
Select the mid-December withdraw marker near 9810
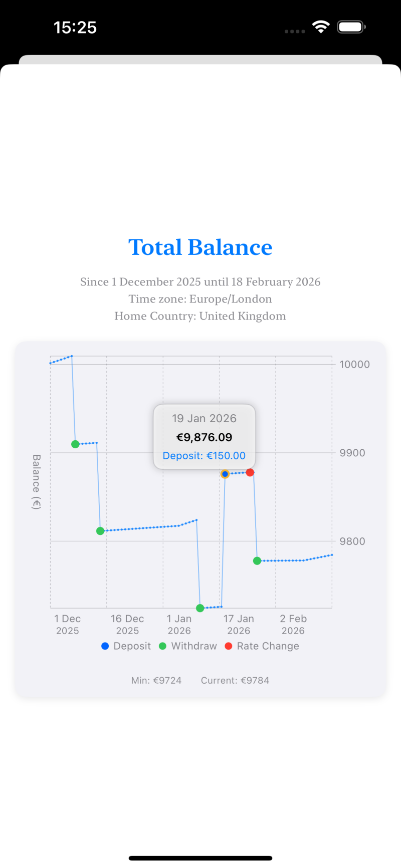pyautogui.click(x=100, y=531)
